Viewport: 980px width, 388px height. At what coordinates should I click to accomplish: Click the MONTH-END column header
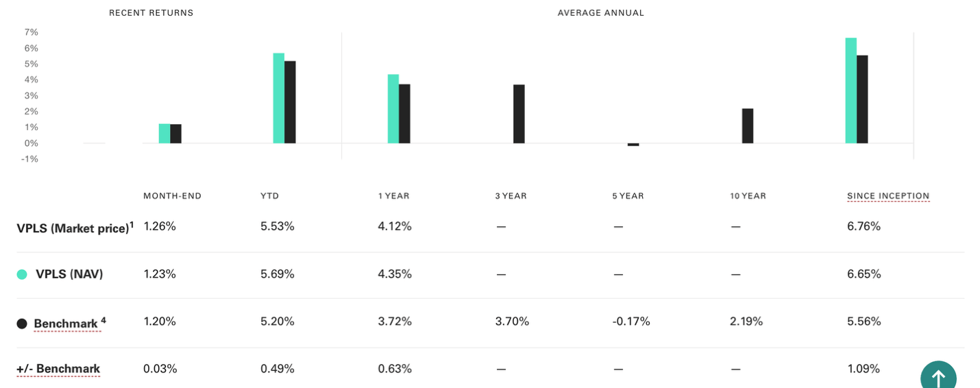point(172,196)
